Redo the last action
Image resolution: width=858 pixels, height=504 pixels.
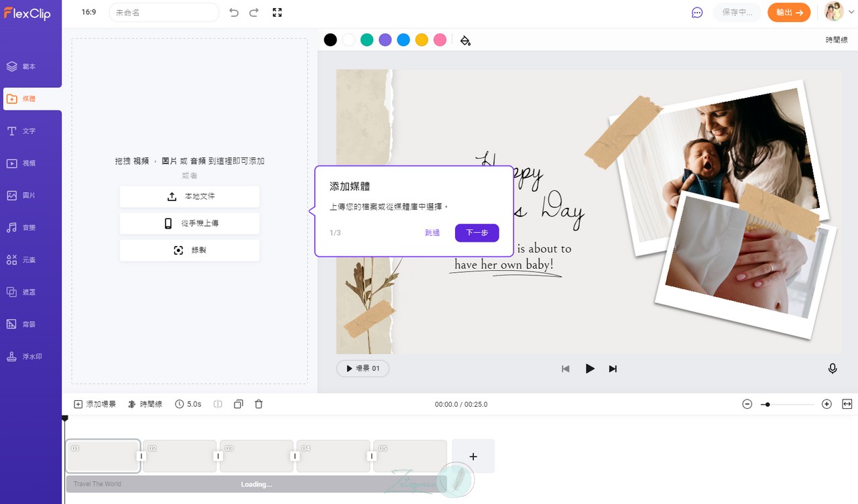coord(254,12)
